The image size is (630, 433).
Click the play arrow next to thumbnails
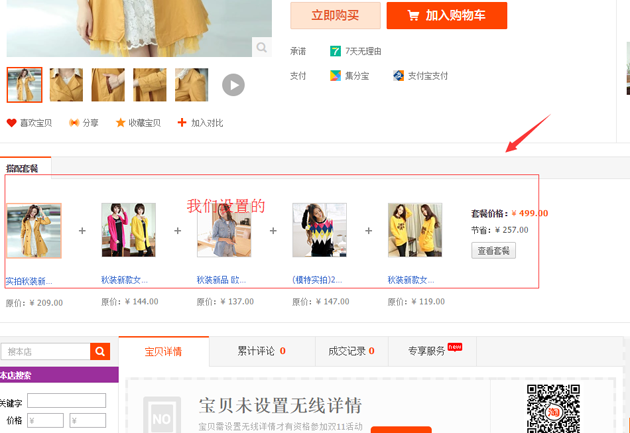click(233, 85)
